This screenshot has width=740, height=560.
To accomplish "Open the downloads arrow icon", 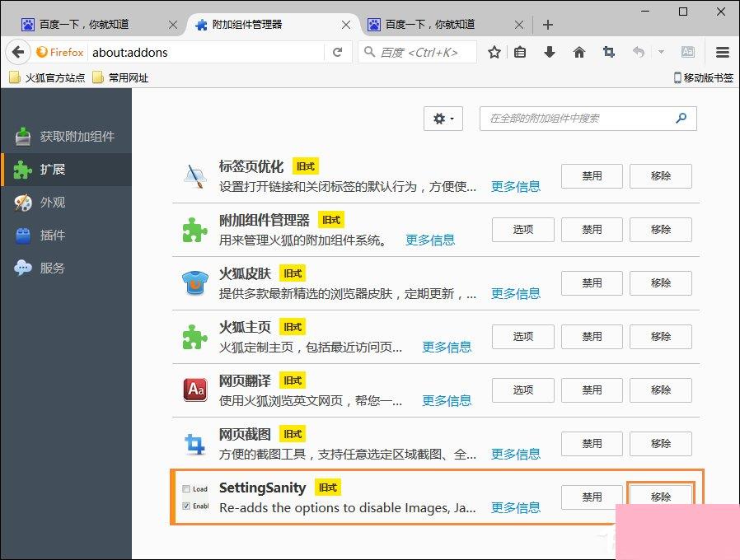I will (550, 53).
